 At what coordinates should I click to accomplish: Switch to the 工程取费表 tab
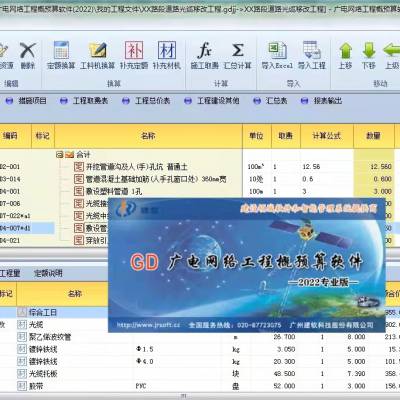[x=90, y=101]
